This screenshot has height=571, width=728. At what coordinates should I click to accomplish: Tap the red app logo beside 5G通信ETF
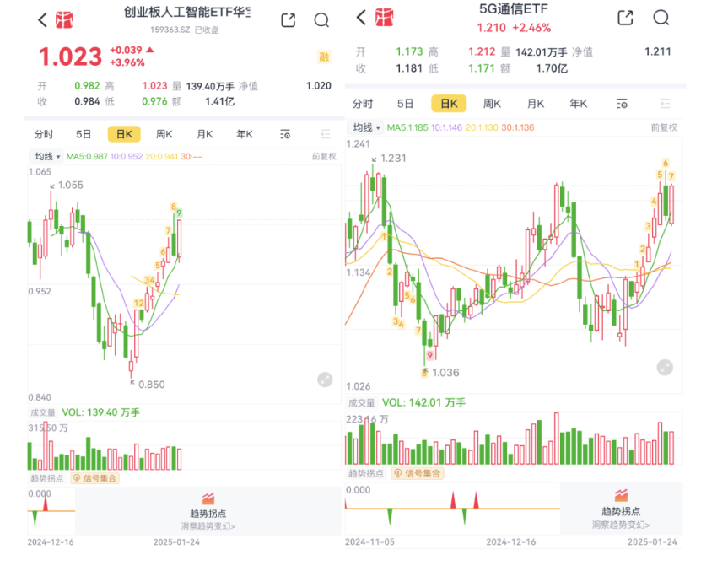coord(384,18)
